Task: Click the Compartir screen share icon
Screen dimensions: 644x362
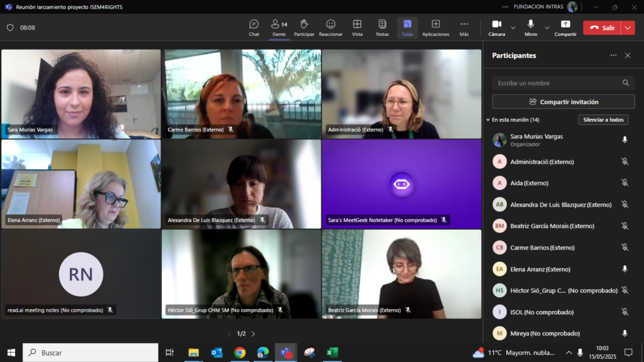Action: [565, 27]
